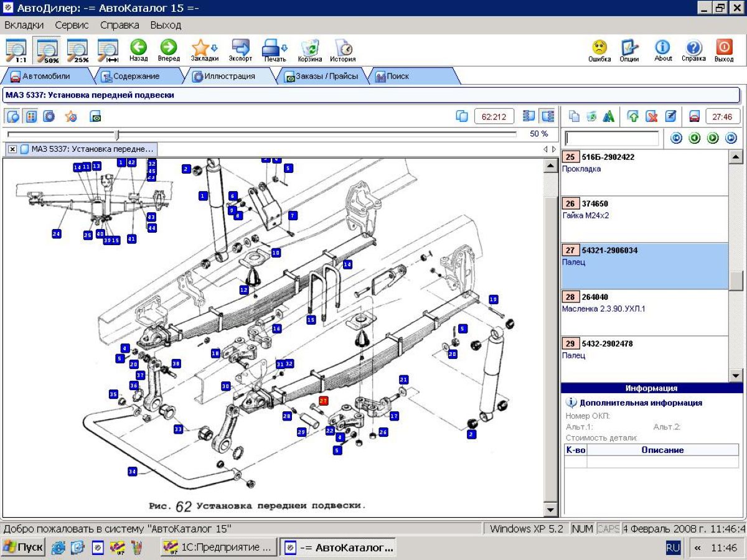
Task: Click the 62:212 page counter
Action: pyautogui.click(x=494, y=116)
